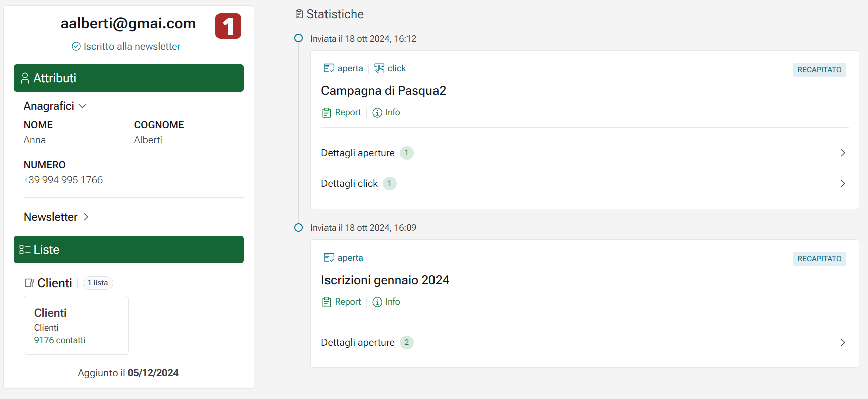The height and width of the screenshot is (399, 868).
Task: Select the Liste section header
Action: coord(129,250)
